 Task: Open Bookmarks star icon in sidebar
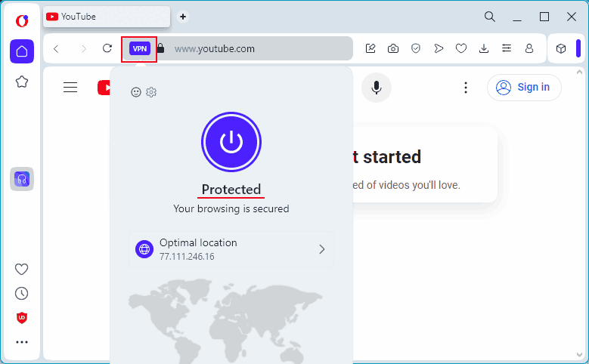[x=22, y=82]
